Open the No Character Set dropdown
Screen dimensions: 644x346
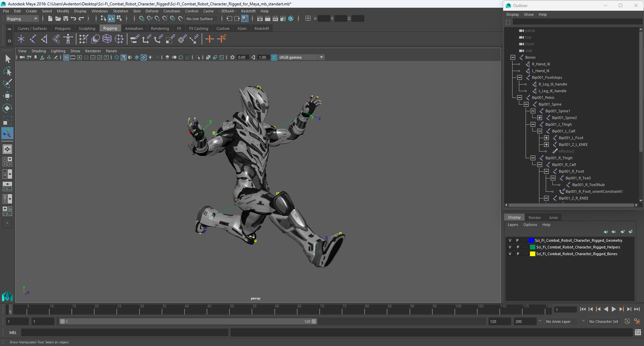click(604, 322)
